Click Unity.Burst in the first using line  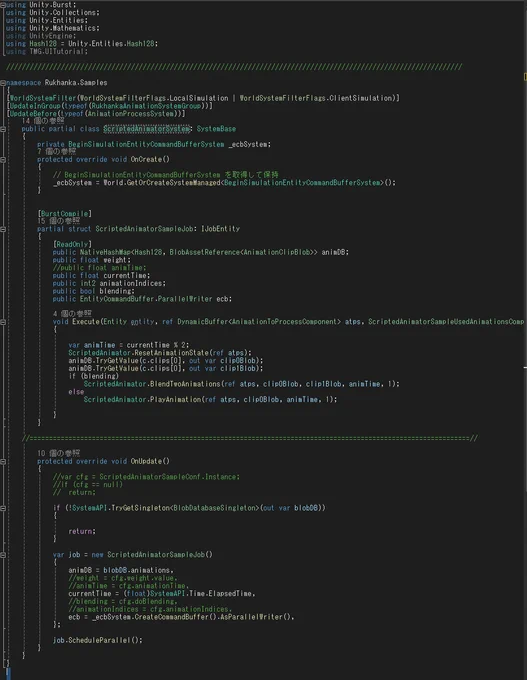click(52, 5)
